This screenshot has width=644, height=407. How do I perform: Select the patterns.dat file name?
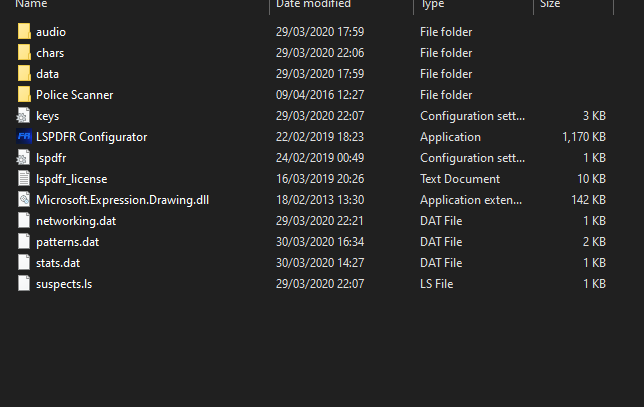[x=69, y=242]
